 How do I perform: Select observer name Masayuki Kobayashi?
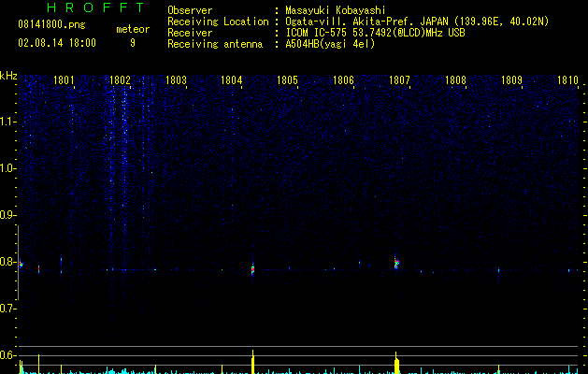tap(336, 10)
